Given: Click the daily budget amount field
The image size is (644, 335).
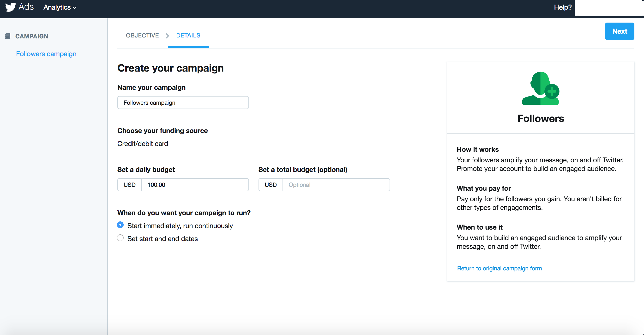Looking at the screenshot, I should [195, 185].
